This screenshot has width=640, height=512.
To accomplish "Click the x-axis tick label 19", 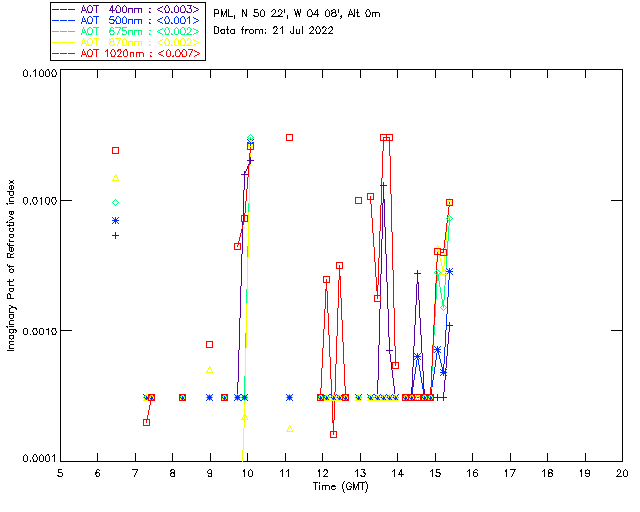I will tap(585, 473).
